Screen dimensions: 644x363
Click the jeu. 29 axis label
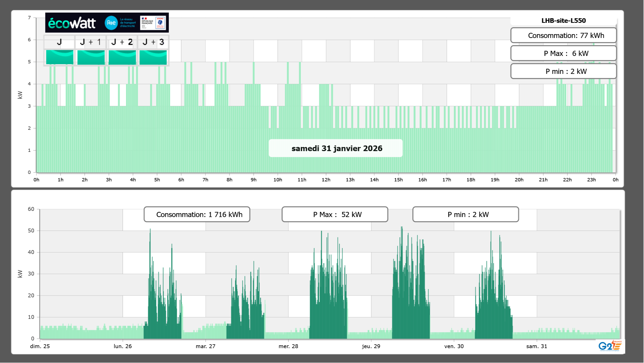[371, 346]
